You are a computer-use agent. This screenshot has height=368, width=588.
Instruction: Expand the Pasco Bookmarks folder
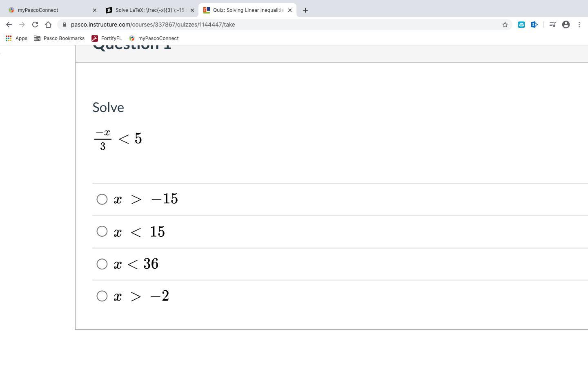[59, 38]
